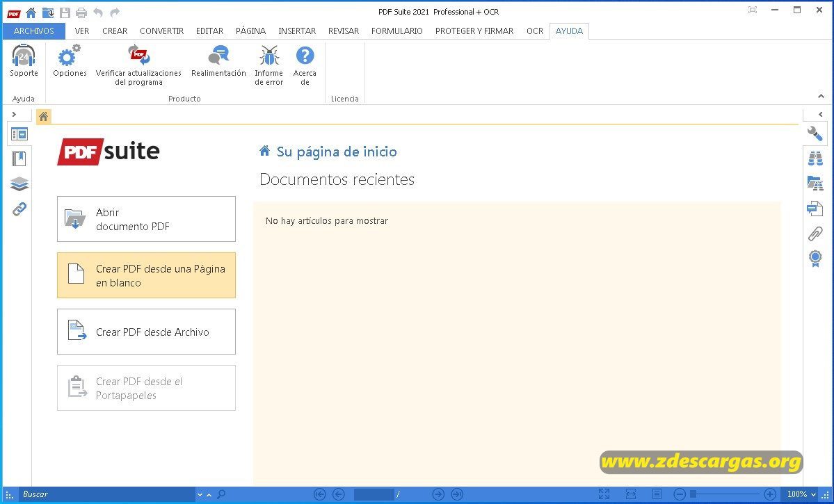Collapse the right panel with the chevron
834x504 pixels.
820,114
